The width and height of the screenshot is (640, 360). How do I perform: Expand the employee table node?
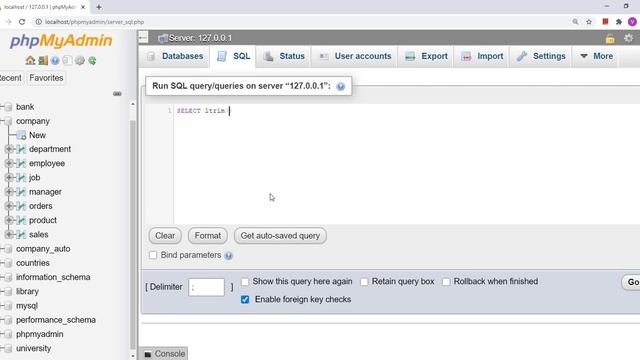[9, 163]
